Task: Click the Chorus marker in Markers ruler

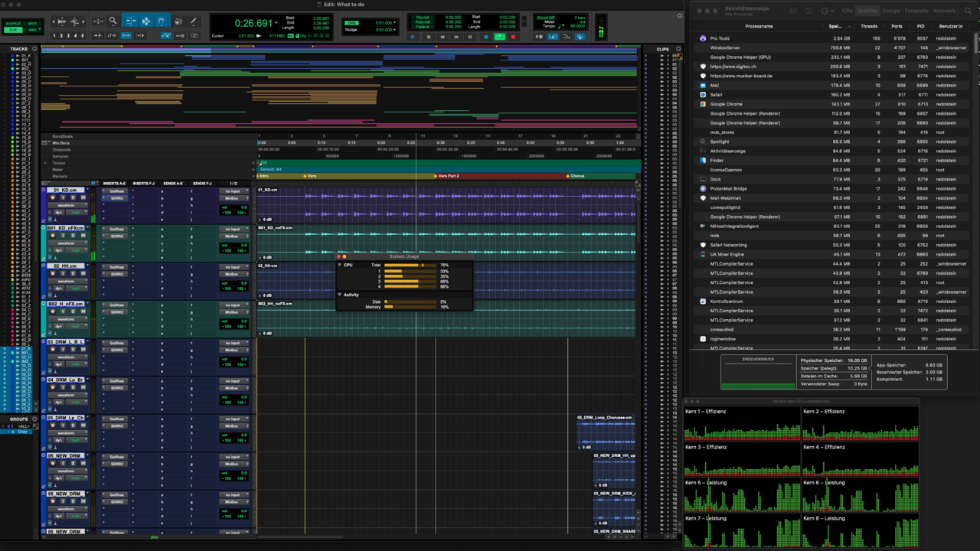Action: pyautogui.click(x=574, y=176)
